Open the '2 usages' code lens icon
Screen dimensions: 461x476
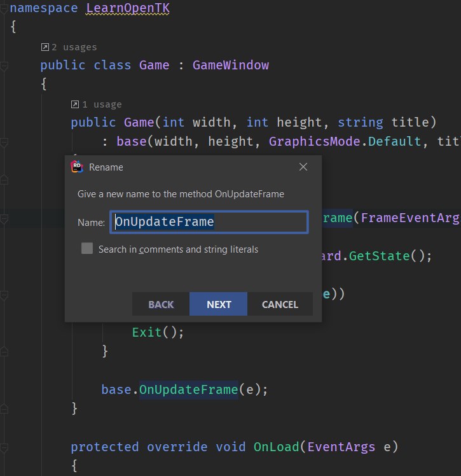45,47
